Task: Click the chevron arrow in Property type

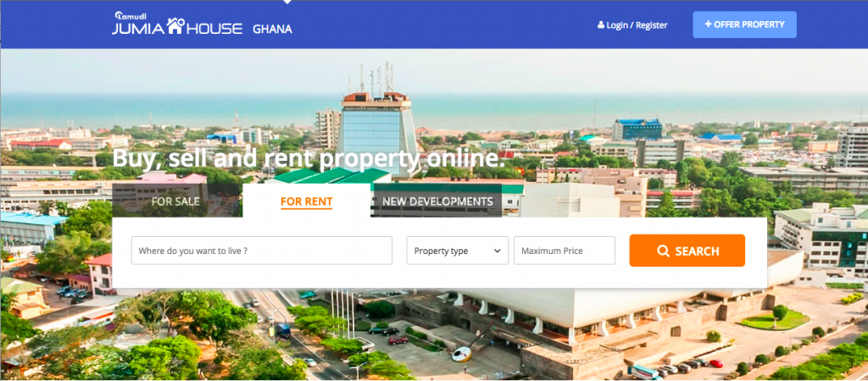Action: point(497,251)
